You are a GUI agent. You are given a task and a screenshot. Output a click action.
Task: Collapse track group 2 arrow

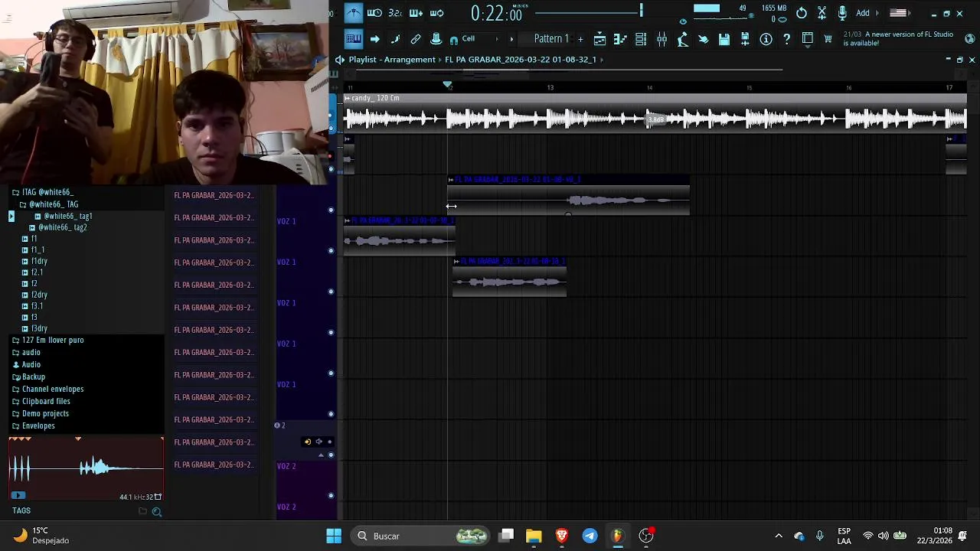click(x=321, y=455)
